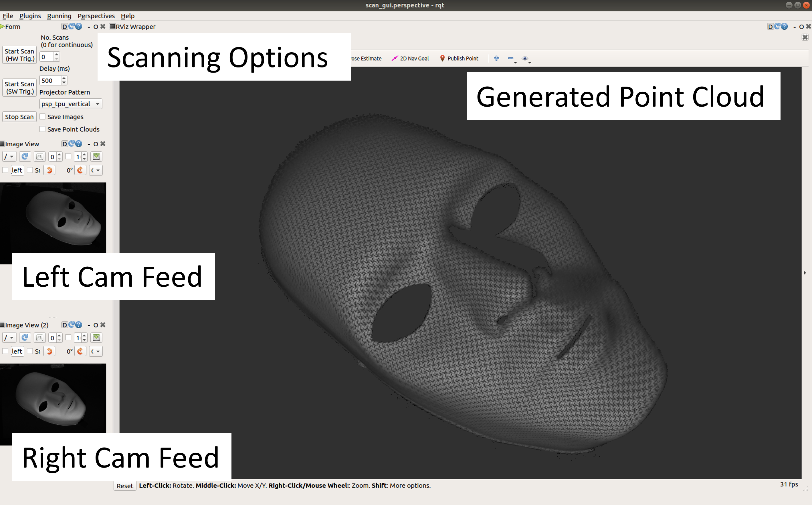Open the Projector Pattern dropdown
Screen dimensions: 812x505
point(71,104)
